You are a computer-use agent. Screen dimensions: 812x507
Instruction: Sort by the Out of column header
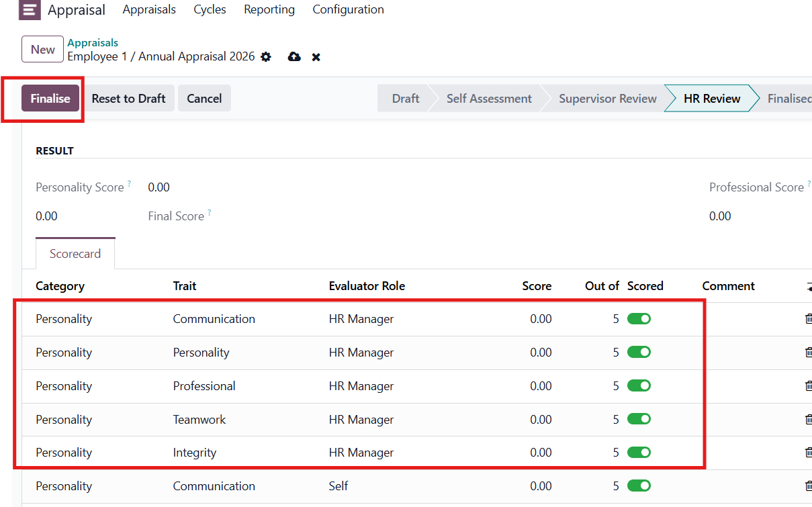pyautogui.click(x=602, y=286)
